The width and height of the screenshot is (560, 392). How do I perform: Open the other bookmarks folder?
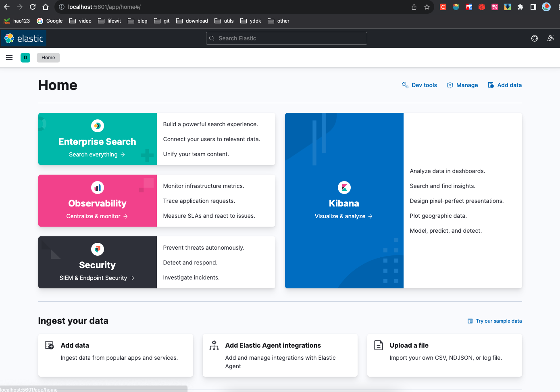coord(279,21)
